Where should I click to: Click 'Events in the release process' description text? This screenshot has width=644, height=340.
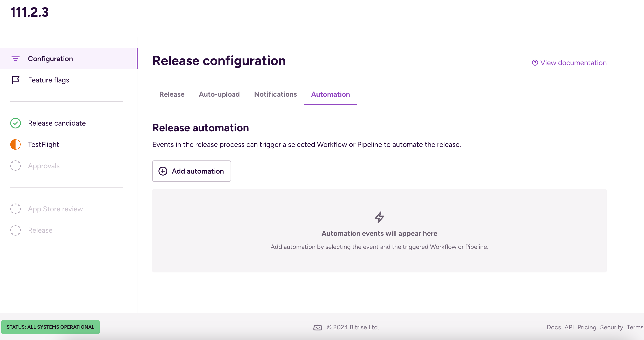coord(306,144)
